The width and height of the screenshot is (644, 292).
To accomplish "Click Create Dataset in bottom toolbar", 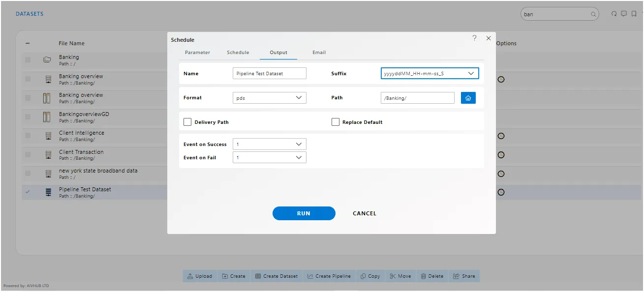I will [276, 276].
